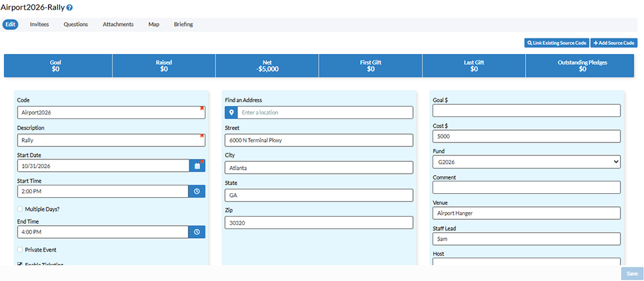644x281 pixels.
Task: Uncheck Enable Ticketing checkbox
Action: tap(20, 265)
